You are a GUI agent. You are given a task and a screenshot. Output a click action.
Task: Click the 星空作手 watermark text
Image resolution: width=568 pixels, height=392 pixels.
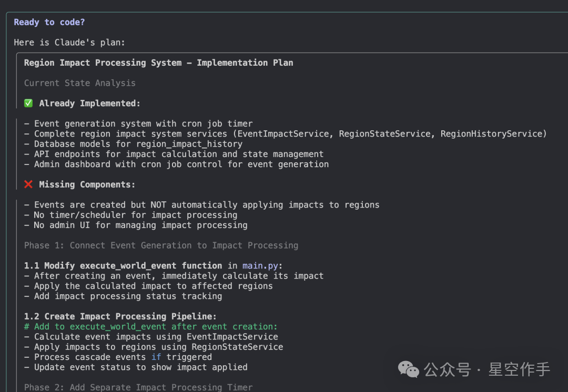519,369
